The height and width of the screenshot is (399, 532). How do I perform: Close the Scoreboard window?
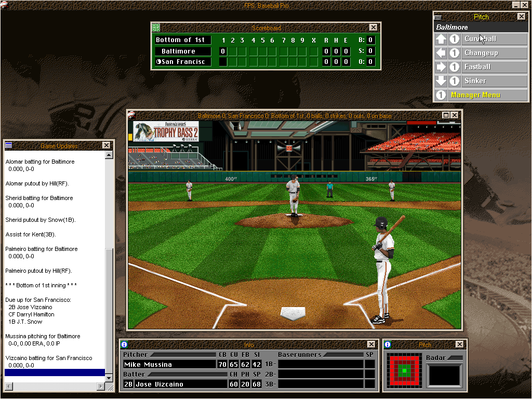click(373, 28)
